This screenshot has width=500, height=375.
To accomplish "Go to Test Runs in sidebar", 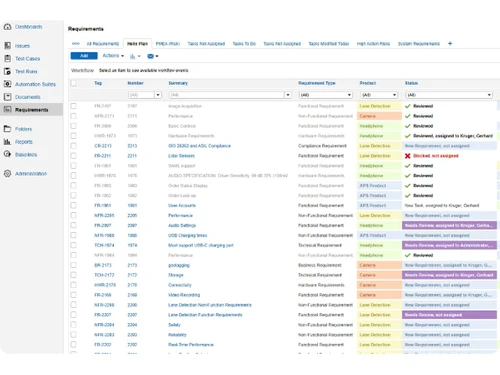I will [26, 71].
